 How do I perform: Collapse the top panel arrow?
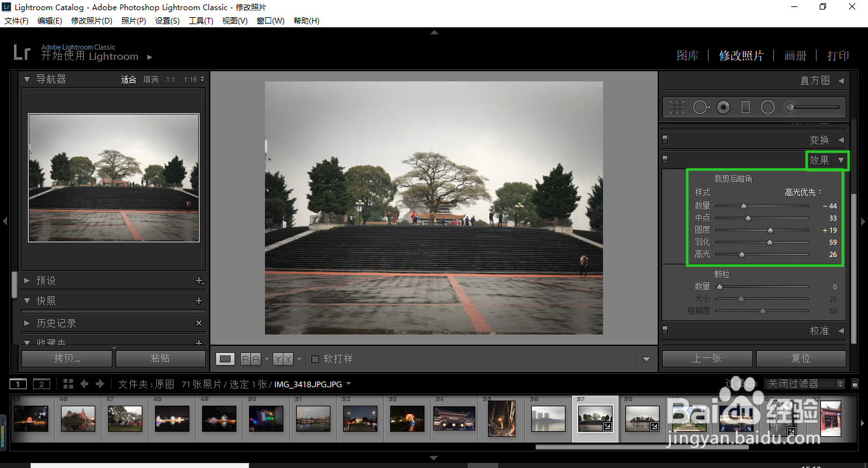pyautogui.click(x=434, y=32)
